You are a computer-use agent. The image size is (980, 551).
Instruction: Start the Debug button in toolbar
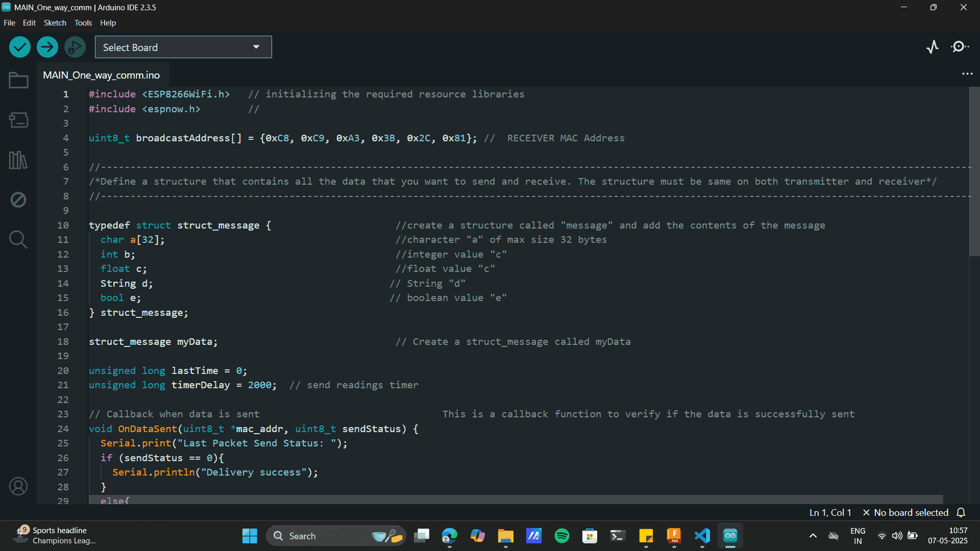[x=75, y=47]
